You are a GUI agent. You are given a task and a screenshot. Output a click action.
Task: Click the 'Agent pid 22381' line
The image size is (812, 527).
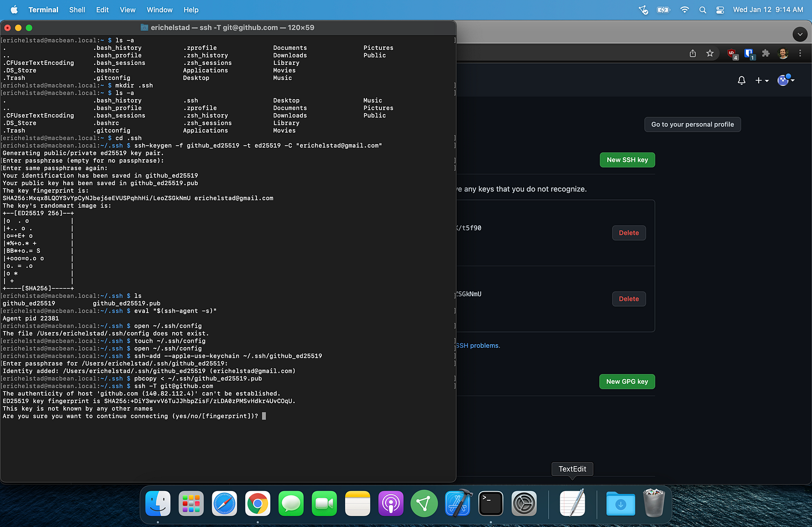coord(31,318)
